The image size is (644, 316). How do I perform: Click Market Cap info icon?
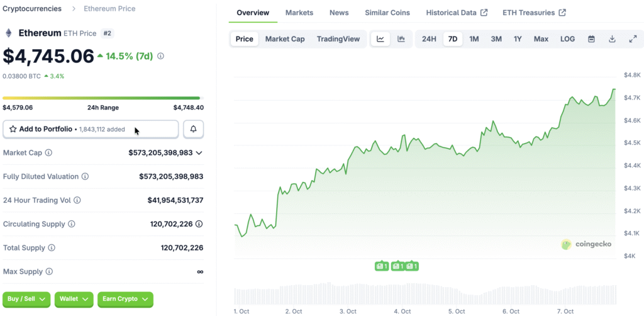[49, 153]
